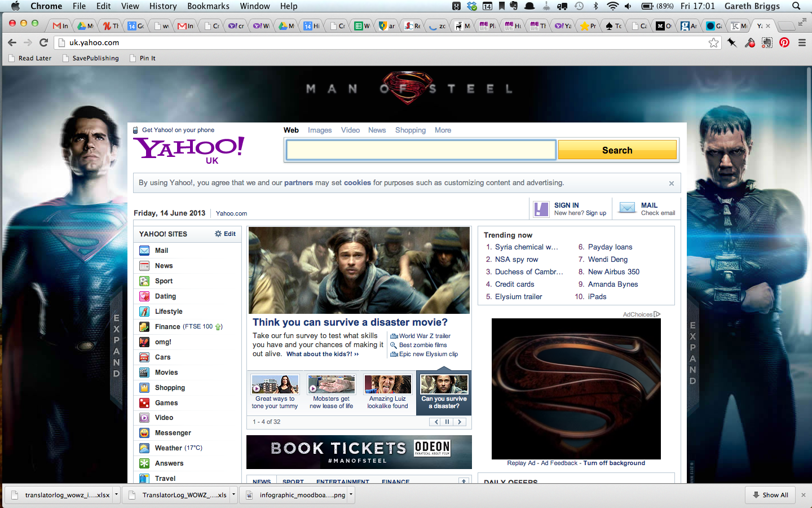Open the omg! icon in sidebar
The width and height of the screenshot is (812, 508).
[144, 342]
